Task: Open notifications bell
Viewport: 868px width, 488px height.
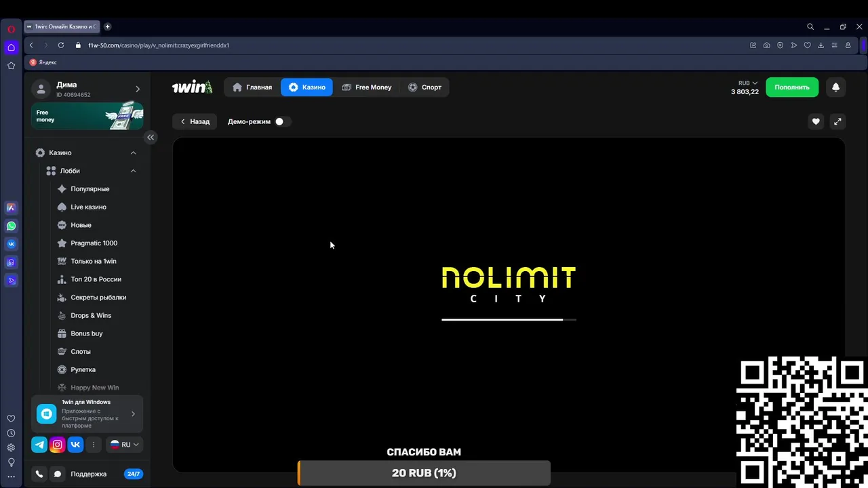Action: (x=835, y=87)
